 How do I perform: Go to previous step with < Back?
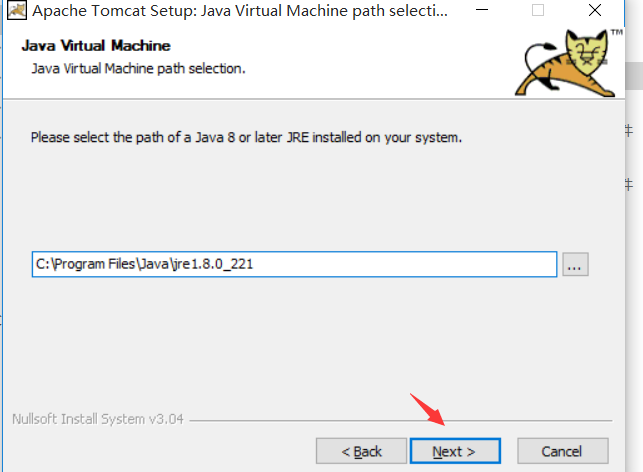(x=361, y=451)
